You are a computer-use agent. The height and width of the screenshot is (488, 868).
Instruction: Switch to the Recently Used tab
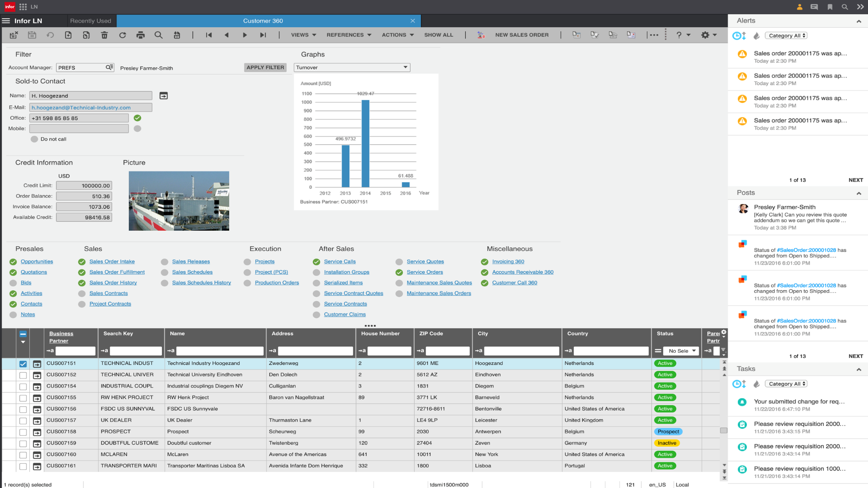pos(91,21)
